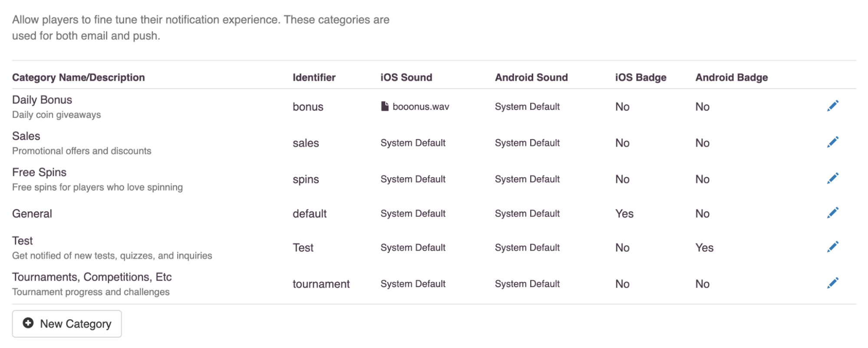
Task: Open the booonus.wav sound file
Action: [420, 106]
